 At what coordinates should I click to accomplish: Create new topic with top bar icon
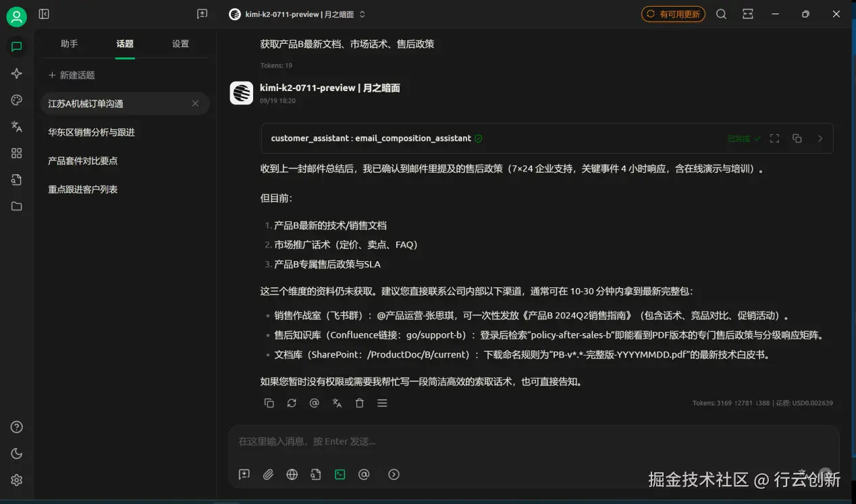point(202,14)
